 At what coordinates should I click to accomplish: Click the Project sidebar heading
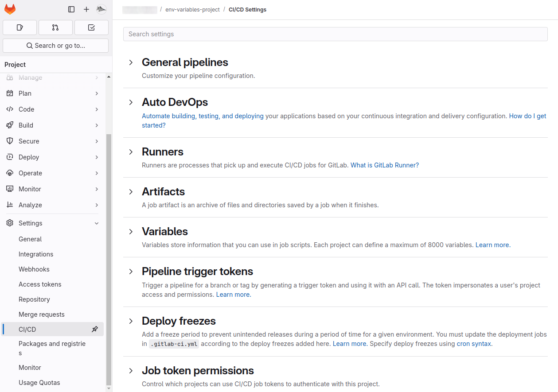[15, 65]
